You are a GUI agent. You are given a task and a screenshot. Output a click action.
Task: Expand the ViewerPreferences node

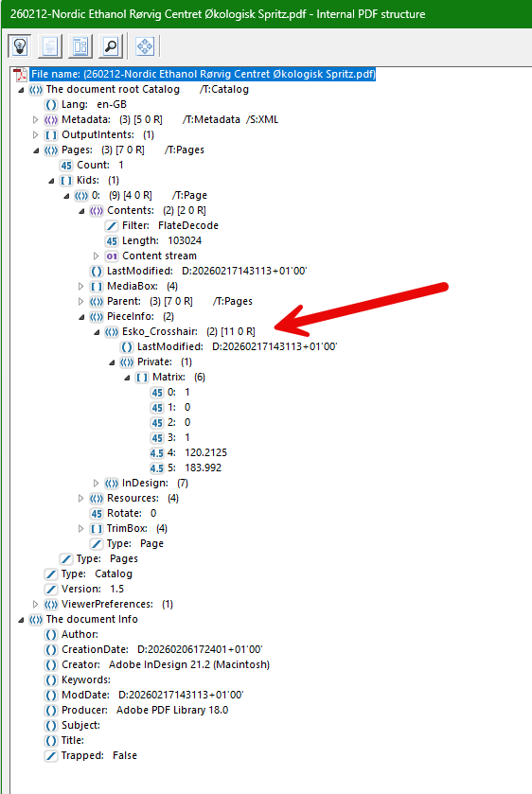[35, 604]
